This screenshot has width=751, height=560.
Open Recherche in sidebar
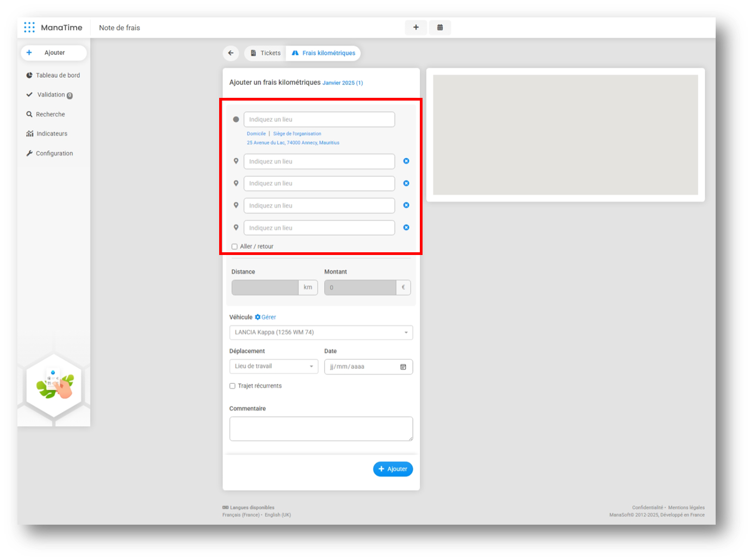[46, 114]
